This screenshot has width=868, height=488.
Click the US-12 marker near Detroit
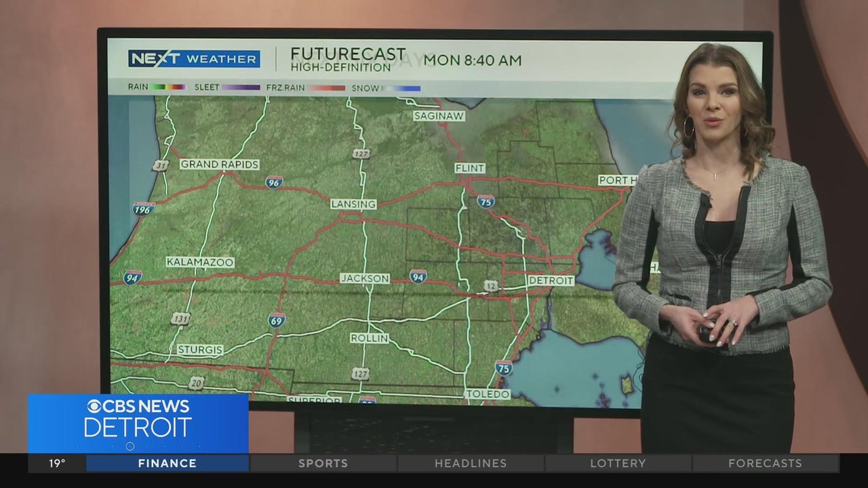[491, 287]
